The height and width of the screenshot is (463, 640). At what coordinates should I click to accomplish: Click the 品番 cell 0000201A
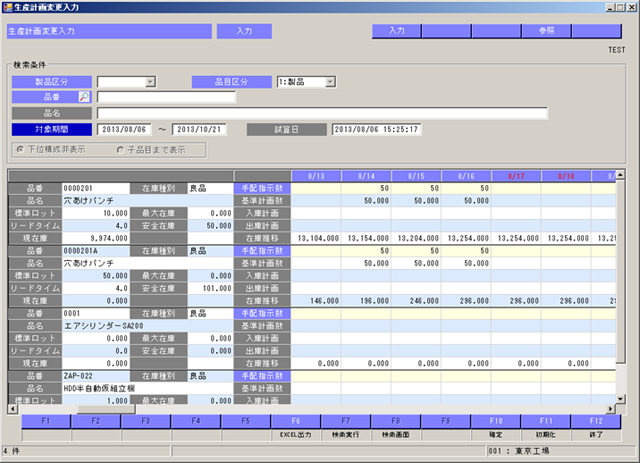[x=96, y=251]
